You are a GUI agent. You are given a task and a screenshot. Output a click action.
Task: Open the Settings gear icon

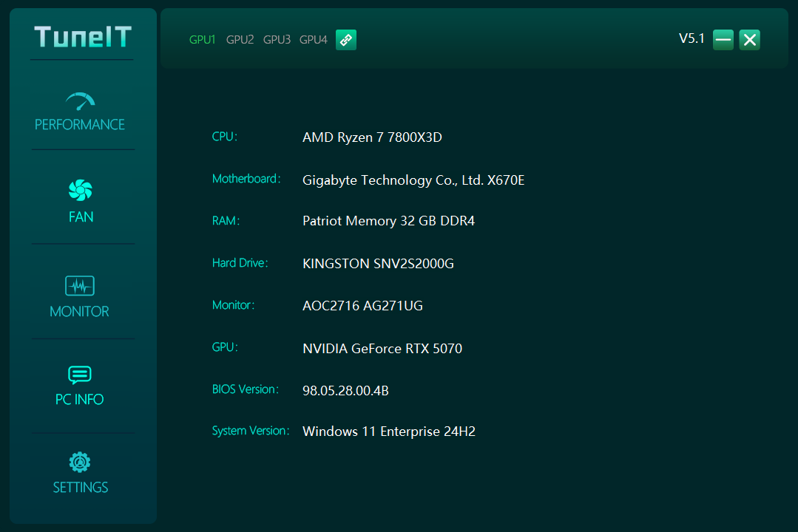80,463
